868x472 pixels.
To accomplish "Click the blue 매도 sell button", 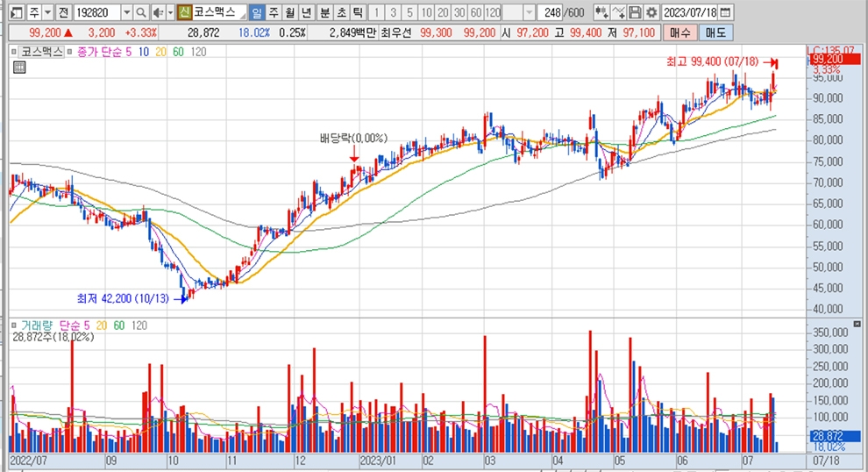I will click(x=715, y=32).
